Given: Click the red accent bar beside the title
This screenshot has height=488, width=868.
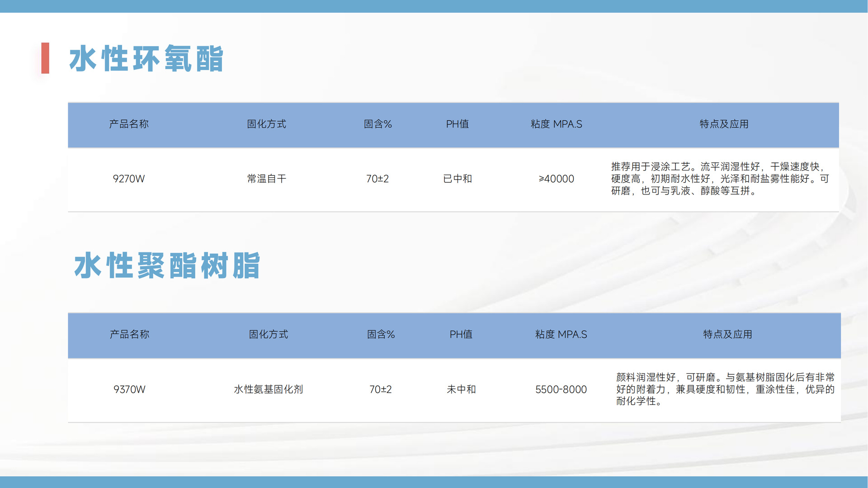Looking at the screenshot, I should coord(45,58).
